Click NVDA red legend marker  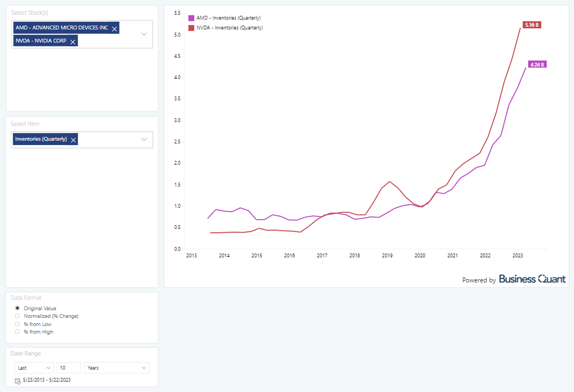(192, 27)
